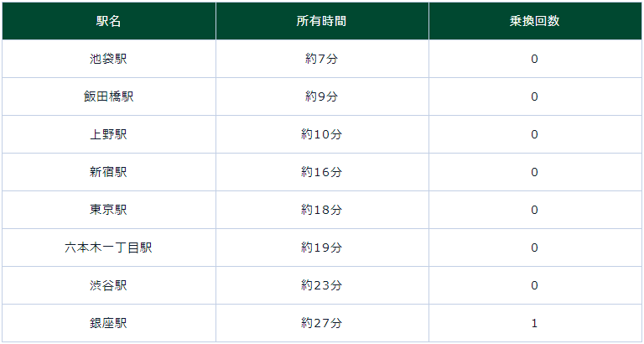The width and height of the screenshot is (644, 344).
Task: Click the 約10分 travel time cell
Action: coord(321,134)
